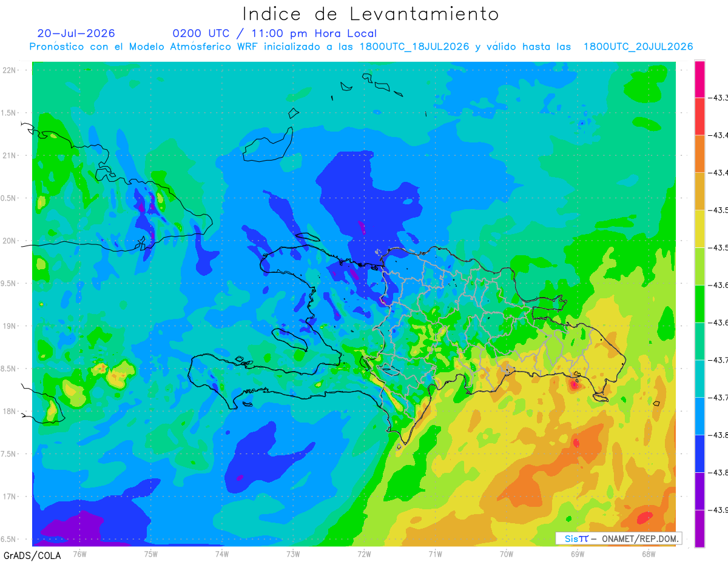Click the '74W' longitude label

pyautogui.click(x=221, y=554)
